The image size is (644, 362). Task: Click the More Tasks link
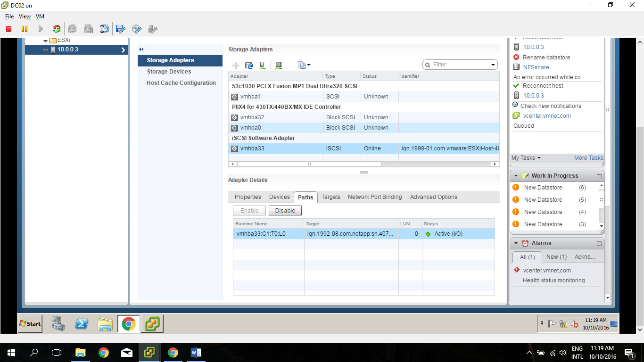(588, 158)
